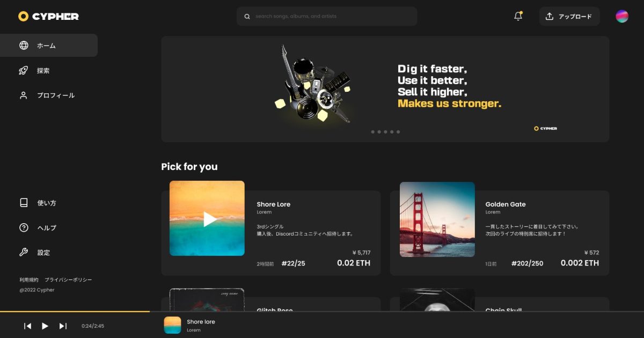Open the 利用規約 terms link
Image resolution: width=644 pixels, height=338 pixels.
[x=29, y=280]
